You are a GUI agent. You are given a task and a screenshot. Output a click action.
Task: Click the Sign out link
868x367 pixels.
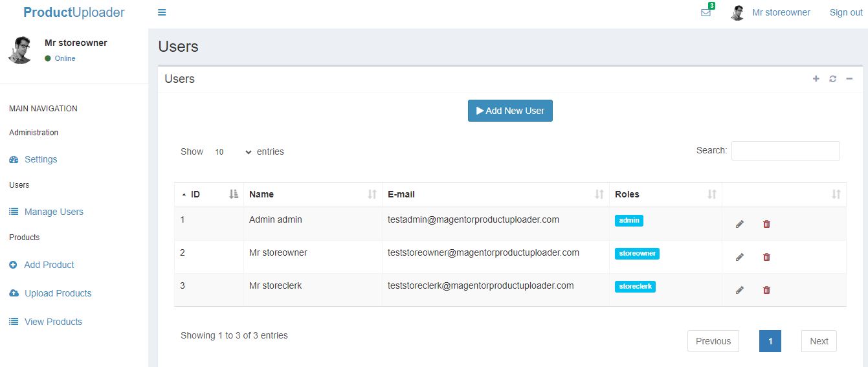tap(846, 12)
